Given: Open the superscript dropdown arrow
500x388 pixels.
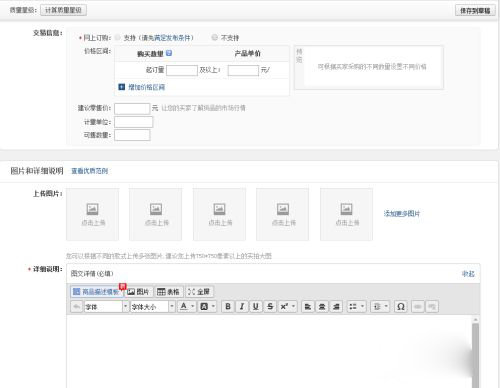Looking at the screenshot, I should tap(293, 307).
